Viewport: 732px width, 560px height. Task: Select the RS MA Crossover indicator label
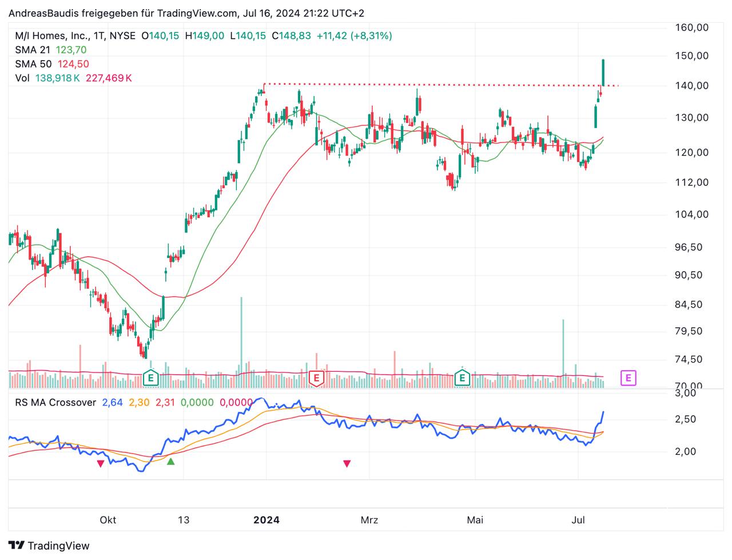(55, 402)
